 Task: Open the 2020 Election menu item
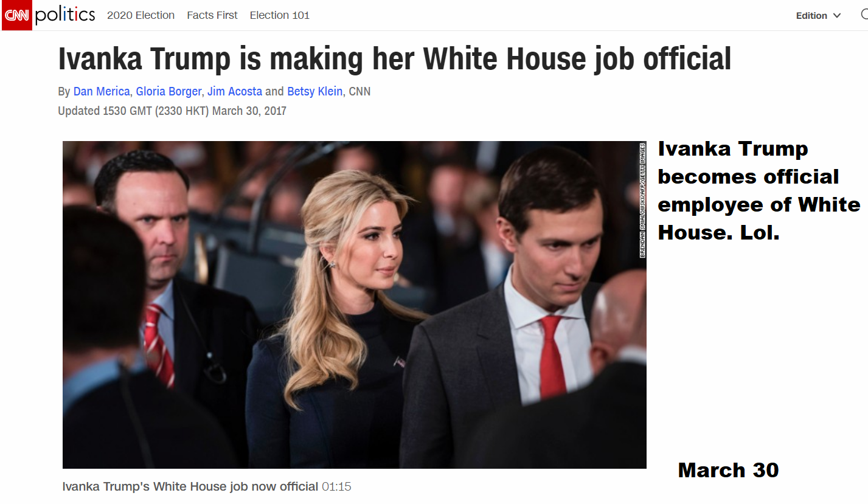(141, 15)
